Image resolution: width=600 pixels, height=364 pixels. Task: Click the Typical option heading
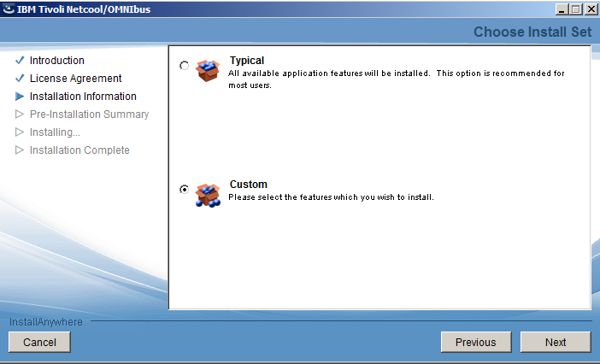click(247, 61)
